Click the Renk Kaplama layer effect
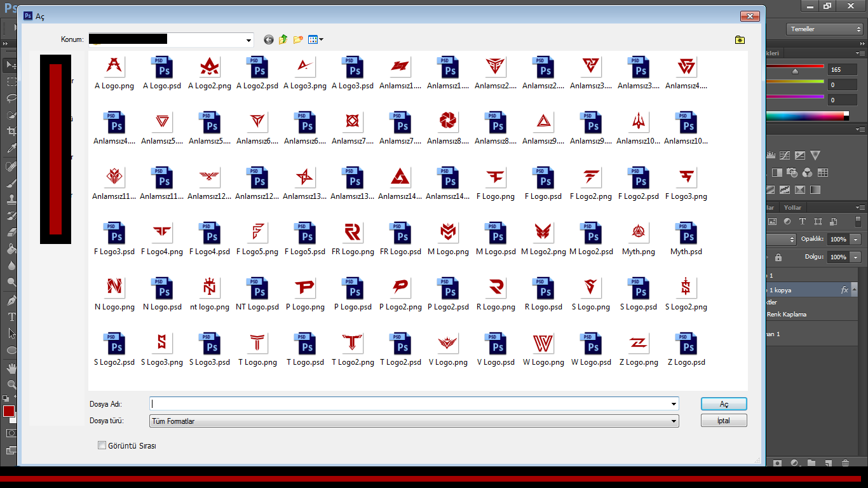Screen dimensions: 868x488 point(787,315)
